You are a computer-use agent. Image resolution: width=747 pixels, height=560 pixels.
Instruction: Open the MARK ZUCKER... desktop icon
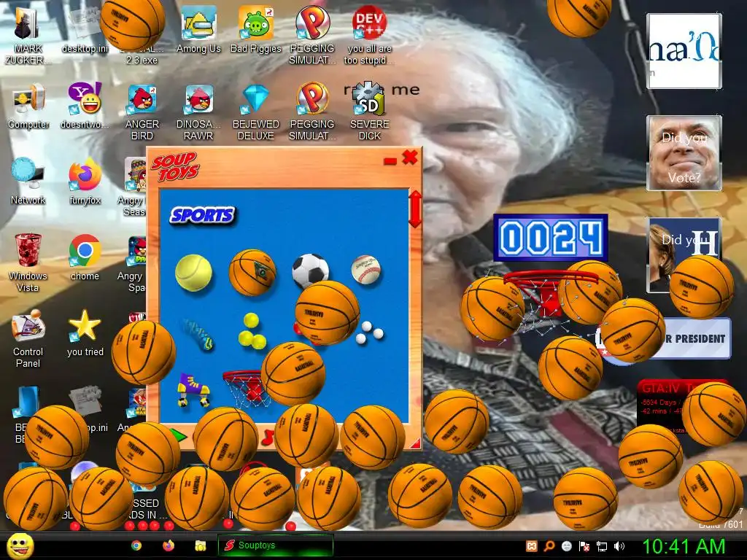(28, 35)
